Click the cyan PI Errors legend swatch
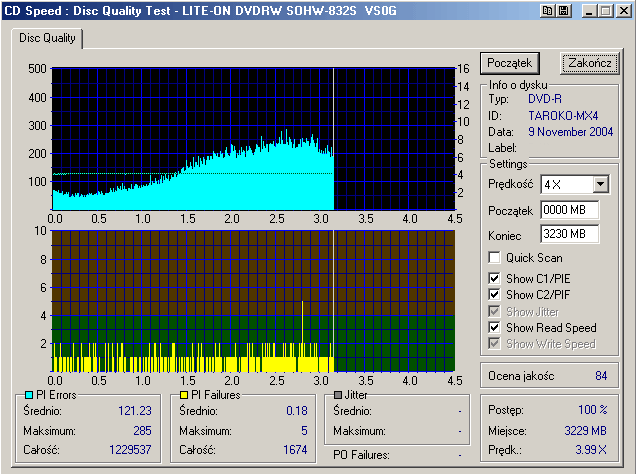The image size is (636, 474). point(29,395)
